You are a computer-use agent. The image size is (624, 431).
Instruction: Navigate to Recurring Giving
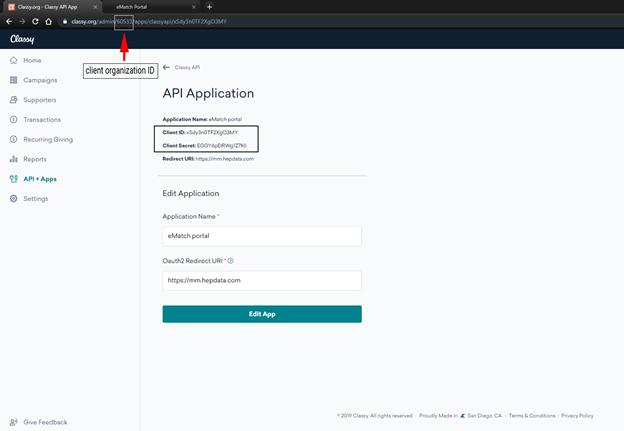coord(48,140)
